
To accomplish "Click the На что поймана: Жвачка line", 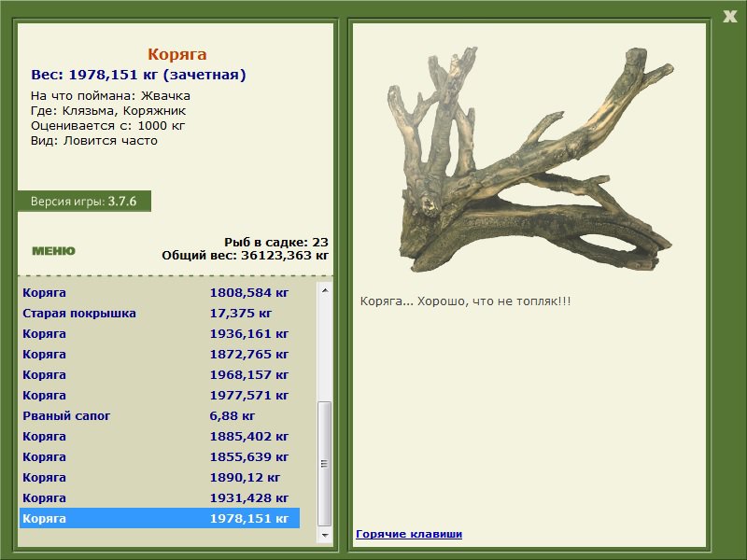I will (x=110, y=96).
